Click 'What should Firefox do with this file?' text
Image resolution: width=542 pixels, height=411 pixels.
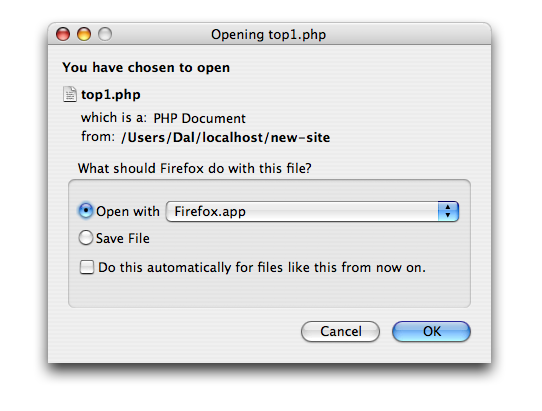[x=195, y=168]
